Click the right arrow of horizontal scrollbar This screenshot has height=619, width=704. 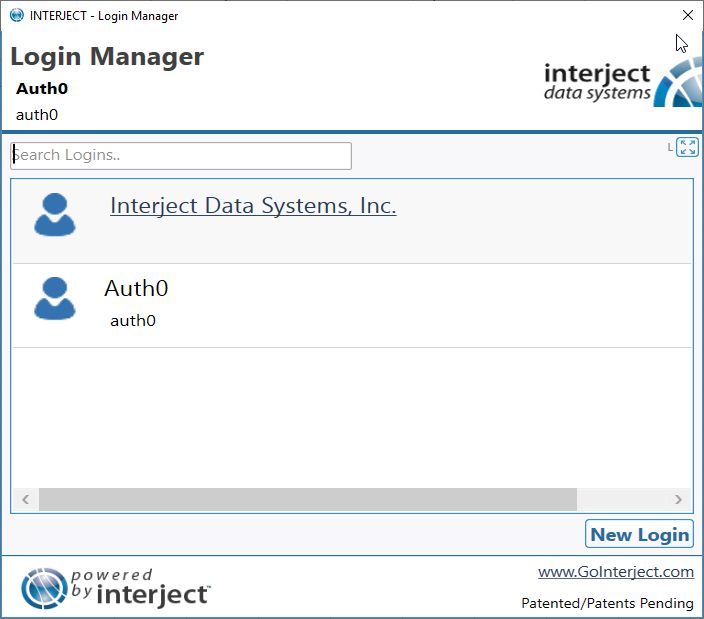[678, 499]
